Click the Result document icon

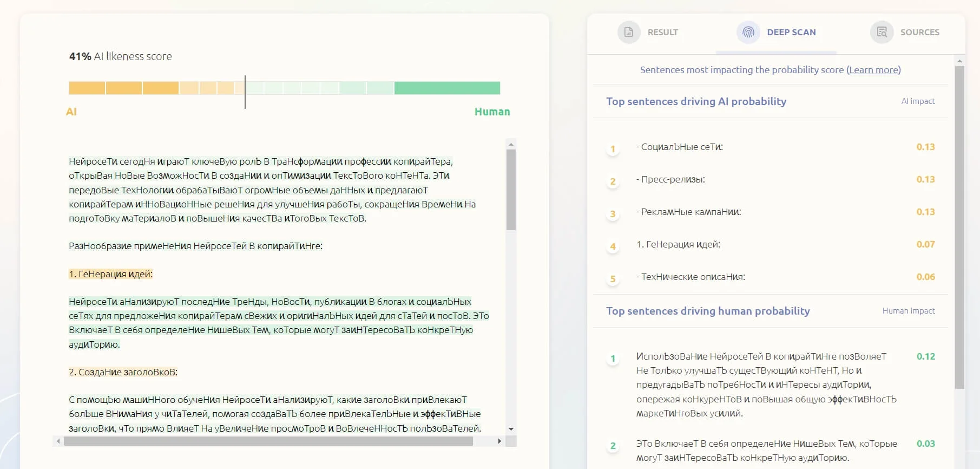629,32
